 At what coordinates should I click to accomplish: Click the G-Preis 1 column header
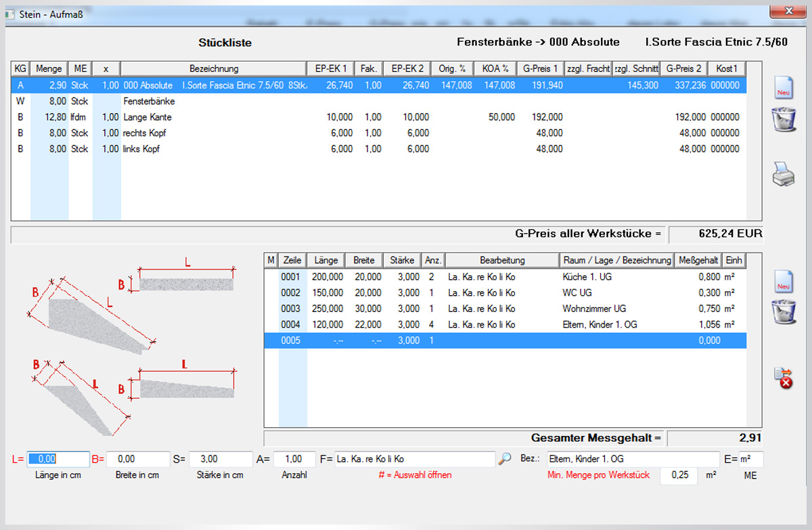541,68
